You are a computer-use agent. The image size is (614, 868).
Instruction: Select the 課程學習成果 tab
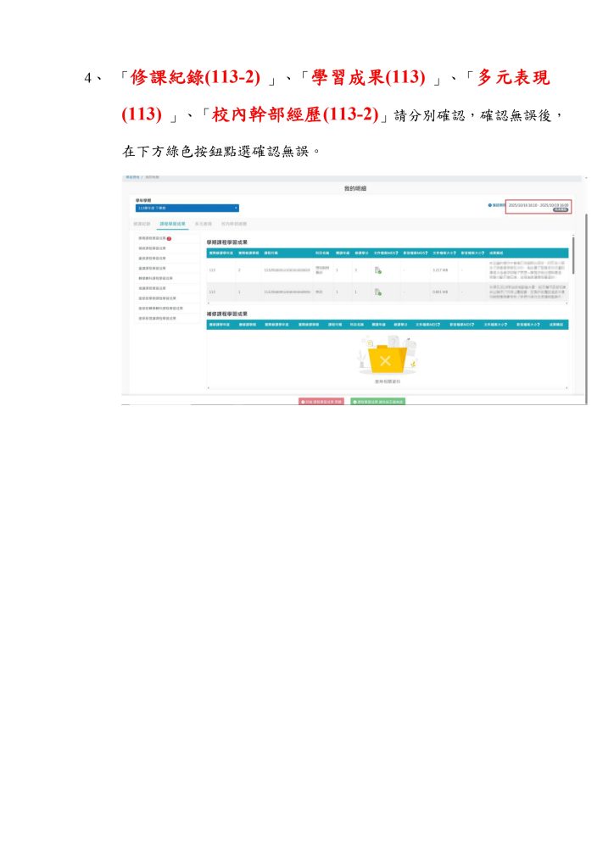coord(173,224)
